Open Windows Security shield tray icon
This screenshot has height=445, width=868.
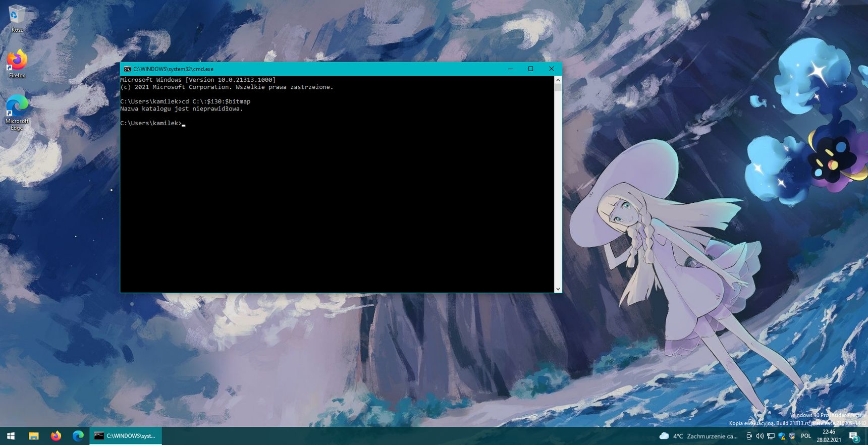(x=782, y=436)
